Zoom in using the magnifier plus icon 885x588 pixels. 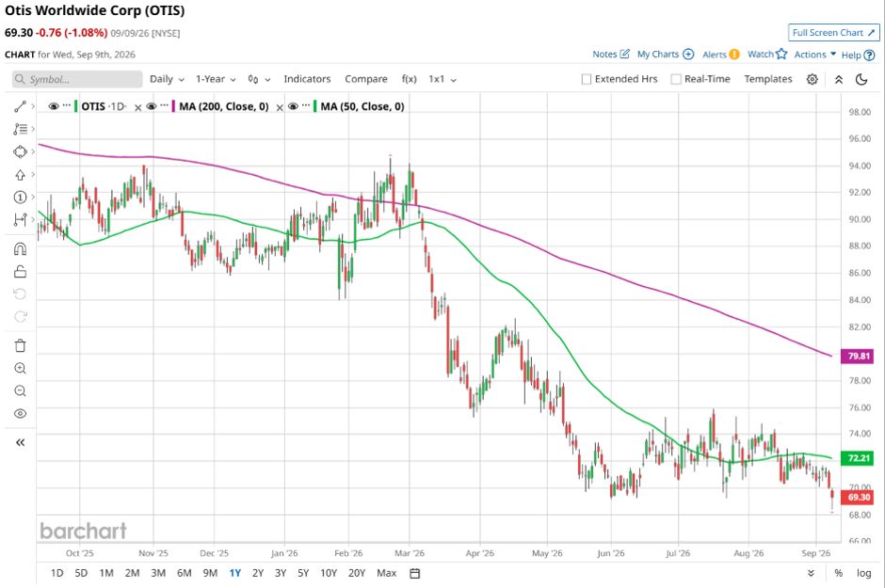click(x=21, y=368)
